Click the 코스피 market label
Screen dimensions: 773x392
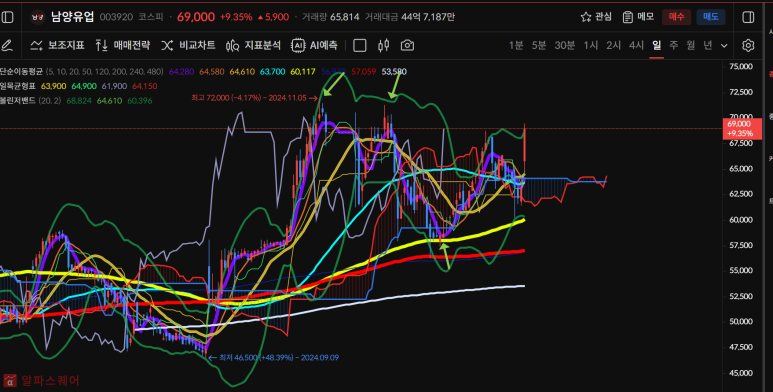click(150, 17)
